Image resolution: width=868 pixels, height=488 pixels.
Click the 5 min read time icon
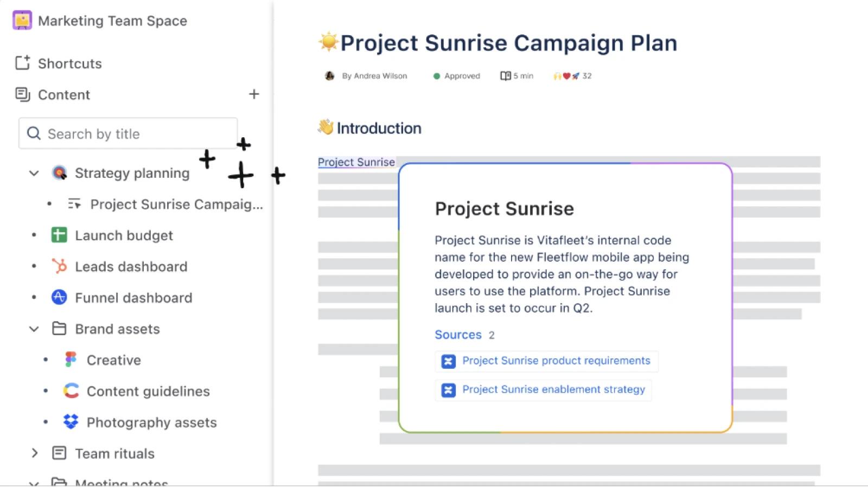(506, 76)
